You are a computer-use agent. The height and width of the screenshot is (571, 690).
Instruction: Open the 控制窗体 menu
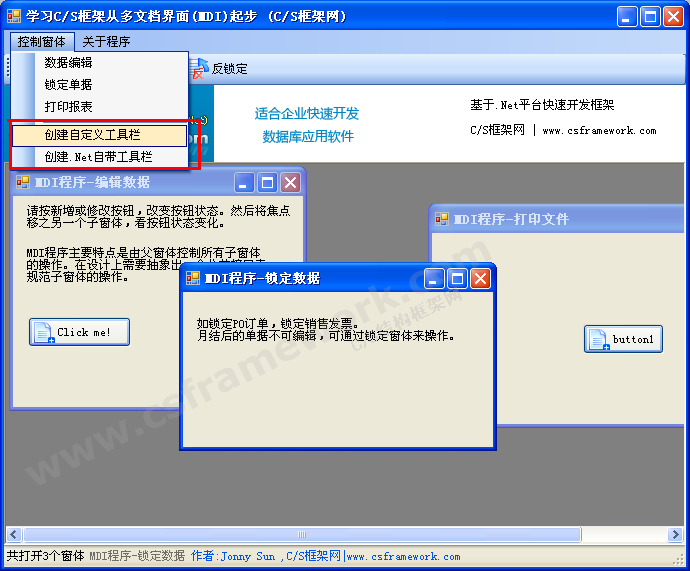pyautogui.click(x=42, y=41)
